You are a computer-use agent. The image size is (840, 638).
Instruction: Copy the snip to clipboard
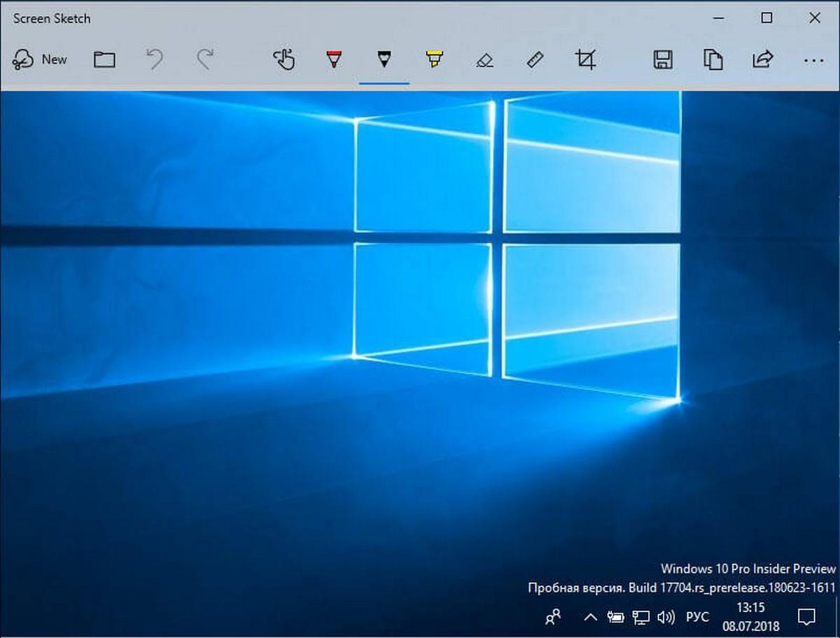[x=713, y=60]
